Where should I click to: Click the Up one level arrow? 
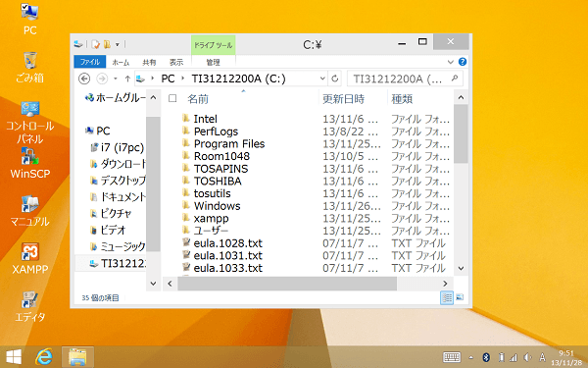[127, 79]
